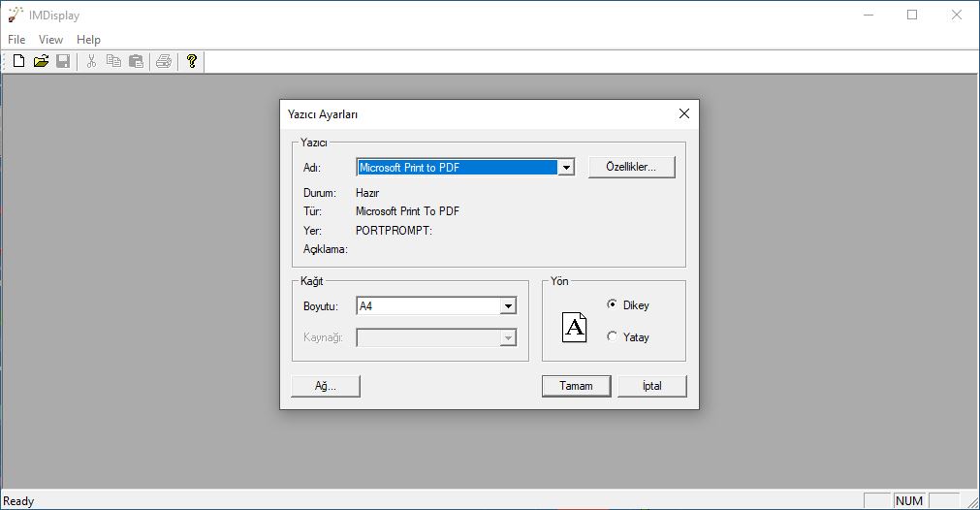Viewport: 980px width, 510px height.
Task: Click the Save floppy disk icon
Action: pos(63,61)
